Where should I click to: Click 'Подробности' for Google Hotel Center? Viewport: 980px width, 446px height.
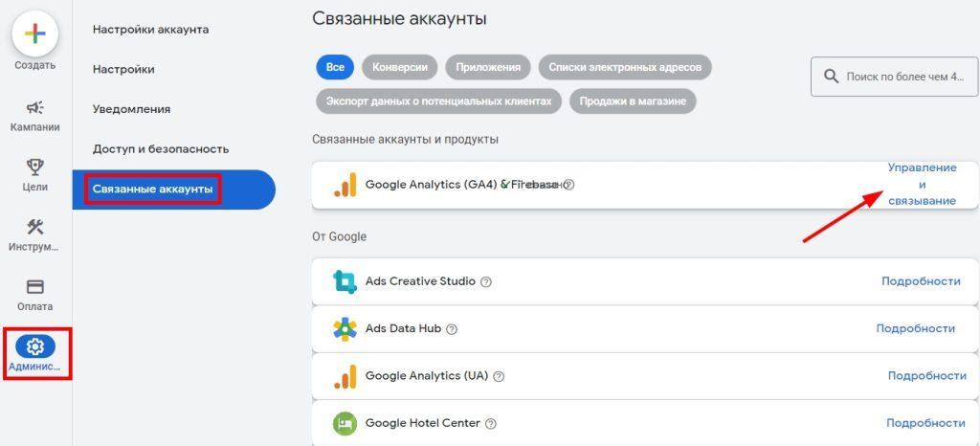tap(925, 423)
